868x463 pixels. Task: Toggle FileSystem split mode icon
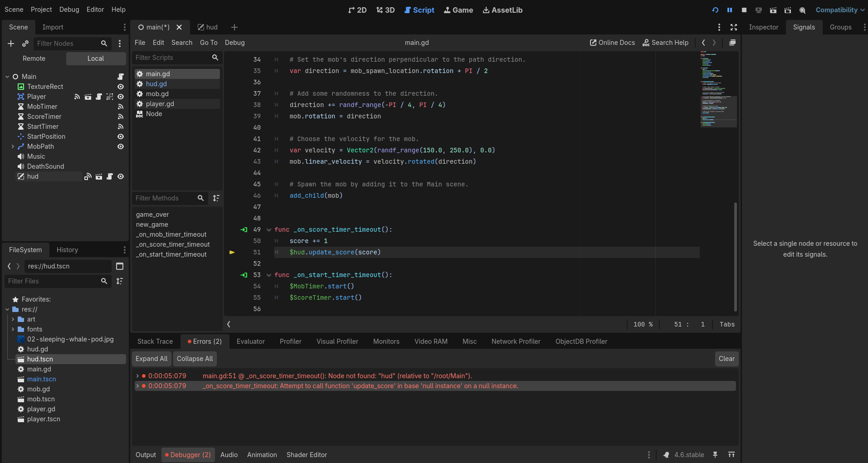click(x=120, y=266)
